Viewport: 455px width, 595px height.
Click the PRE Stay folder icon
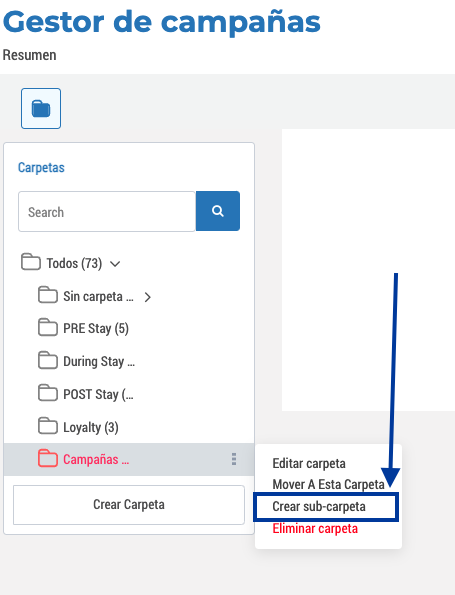(48, 327)
